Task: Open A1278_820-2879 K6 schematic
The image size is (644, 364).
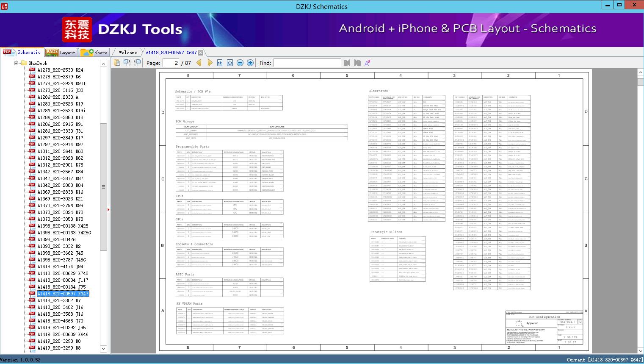Action: pos(59,77)
